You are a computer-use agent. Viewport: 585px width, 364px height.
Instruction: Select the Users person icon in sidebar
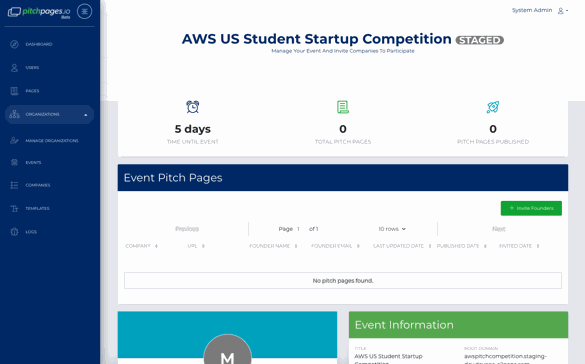pyautogui.click(x=14, y=68)
